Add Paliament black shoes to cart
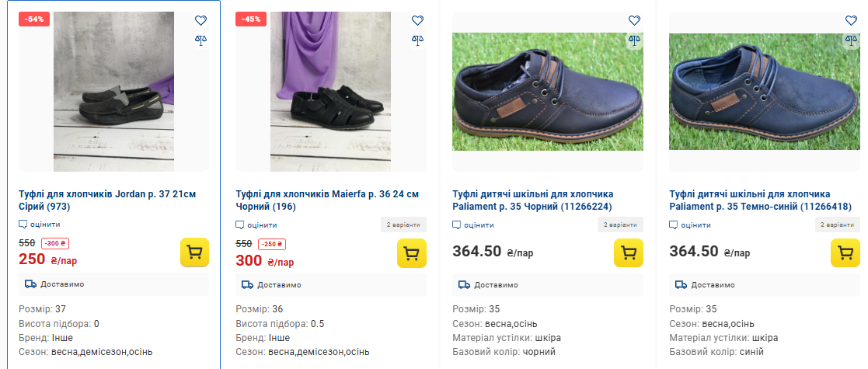The height and width of the screenshot is (369, 868). tap(629, 253)
